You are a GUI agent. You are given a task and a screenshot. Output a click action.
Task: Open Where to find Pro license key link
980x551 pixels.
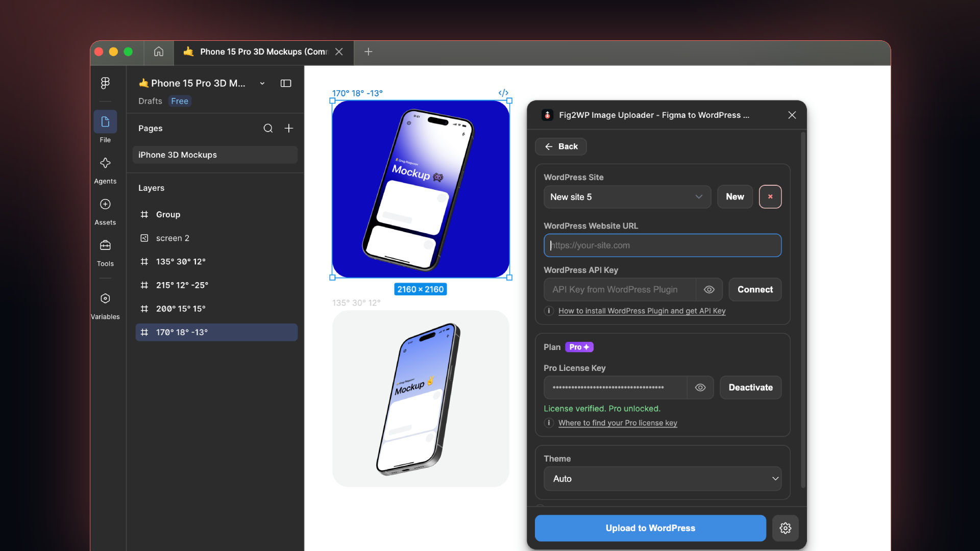[618, 423]
